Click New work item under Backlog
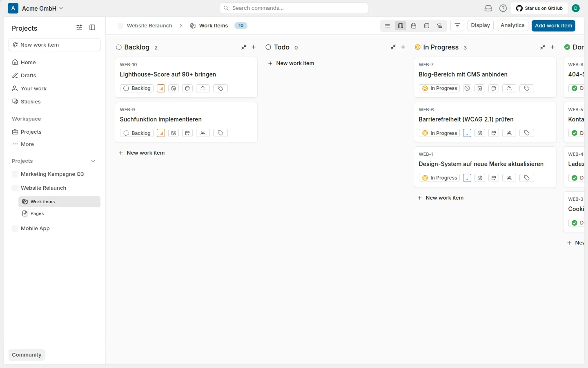Screen dimensions: 588x368 point(142,153)
